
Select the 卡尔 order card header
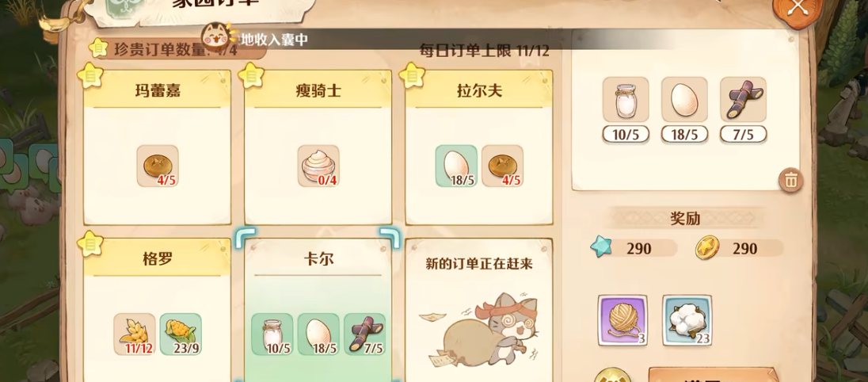pos(318,259)
